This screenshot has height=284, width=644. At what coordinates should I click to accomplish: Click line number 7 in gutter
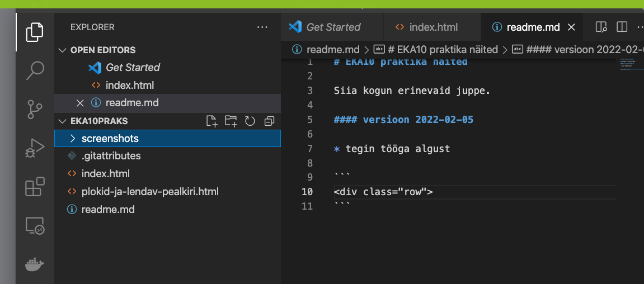pos(310,149)
